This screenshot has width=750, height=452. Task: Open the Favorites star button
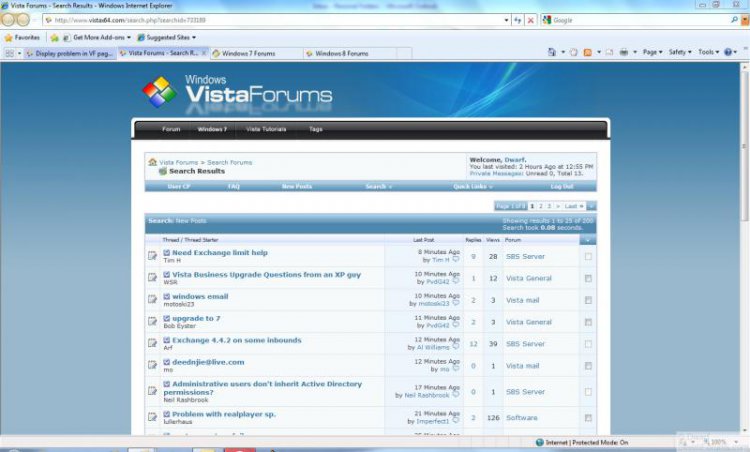click(22, 37)
